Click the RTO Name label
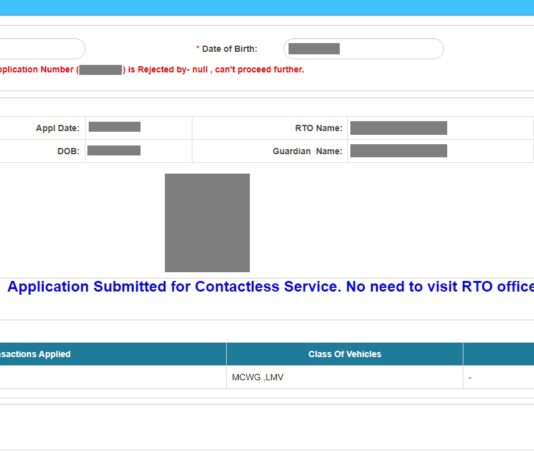This screenshot has height=462, width=534. point(318,128)
